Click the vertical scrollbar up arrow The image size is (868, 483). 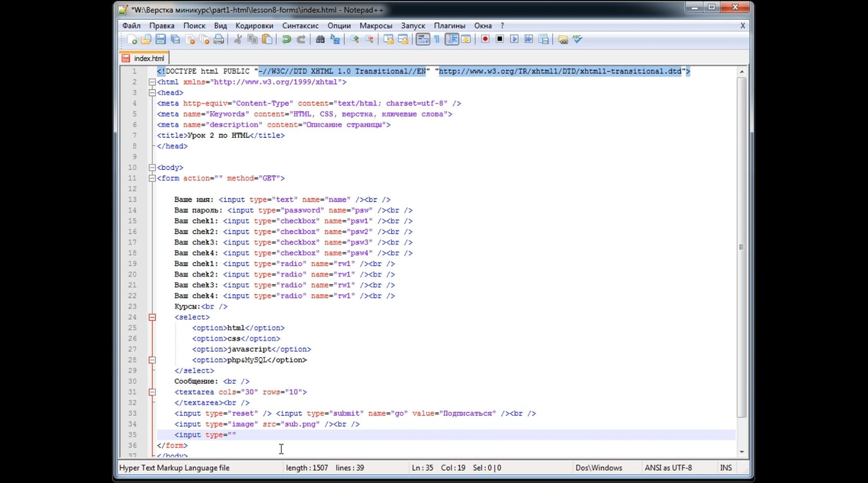pyautogui.click(x=742, y=72)
